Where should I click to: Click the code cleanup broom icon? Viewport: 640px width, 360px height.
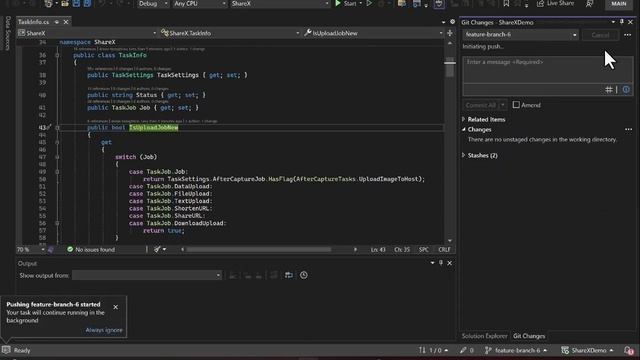pyautogui.click(x=157, y=249)
